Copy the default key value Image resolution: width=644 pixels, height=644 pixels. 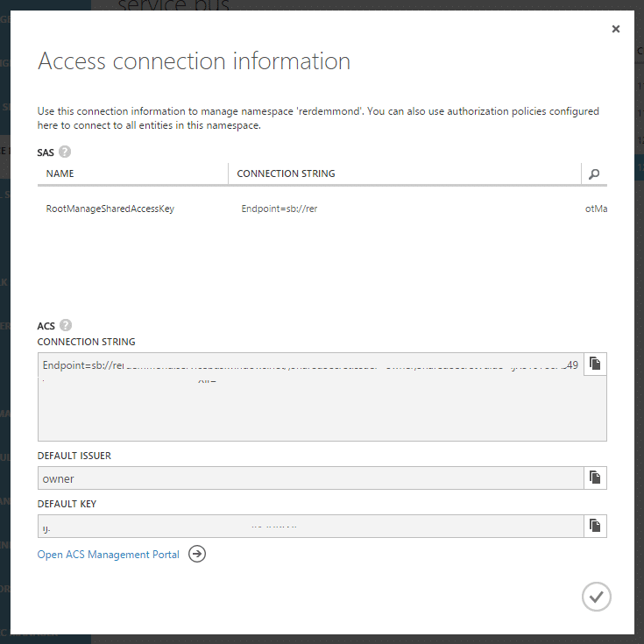click(x=595, y=526)
